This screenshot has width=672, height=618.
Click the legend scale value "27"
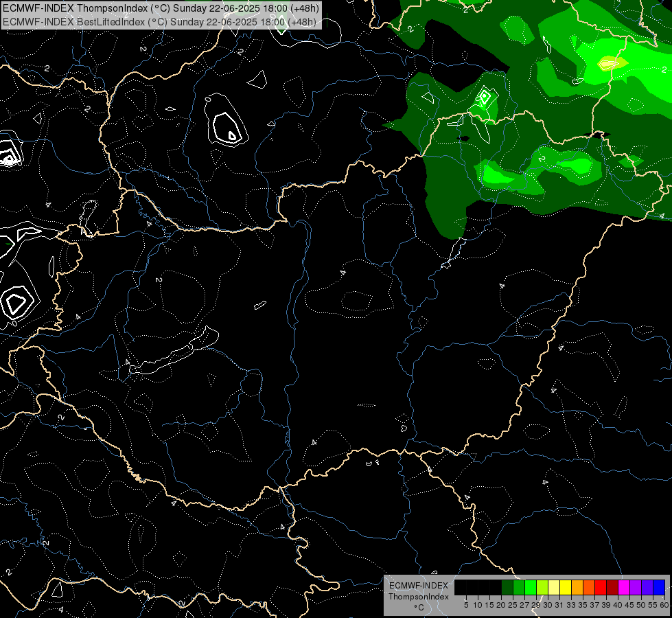[x=525, y=605]
